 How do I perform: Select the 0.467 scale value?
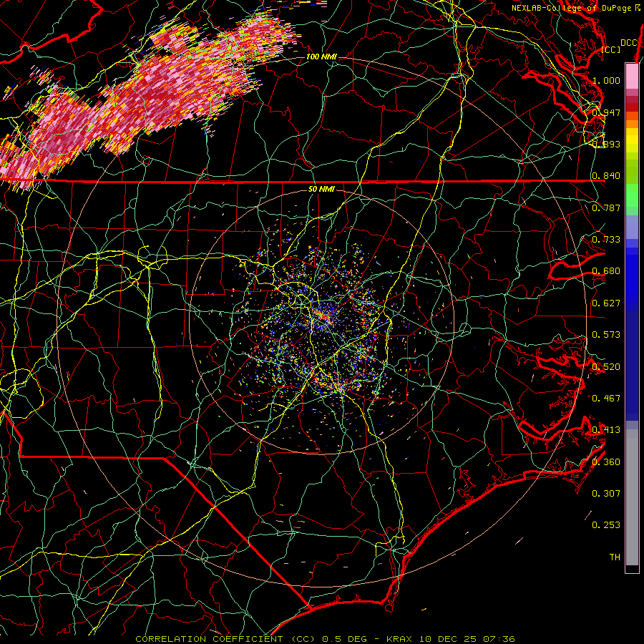point(606,399)
